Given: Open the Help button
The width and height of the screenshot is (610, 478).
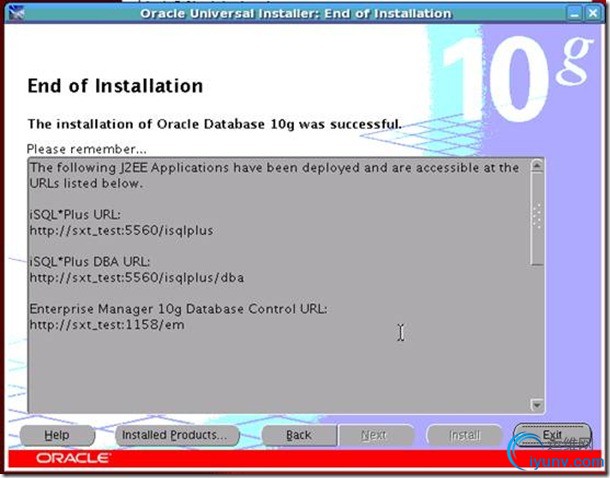Looking at the screenshot, I should point(57,435).
